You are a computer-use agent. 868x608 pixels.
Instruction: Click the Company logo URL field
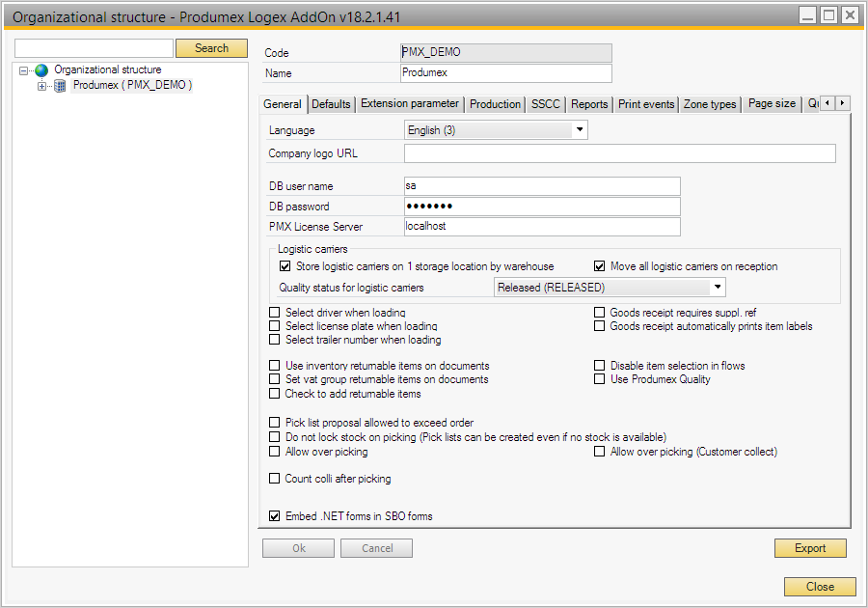tap(619, 153)
